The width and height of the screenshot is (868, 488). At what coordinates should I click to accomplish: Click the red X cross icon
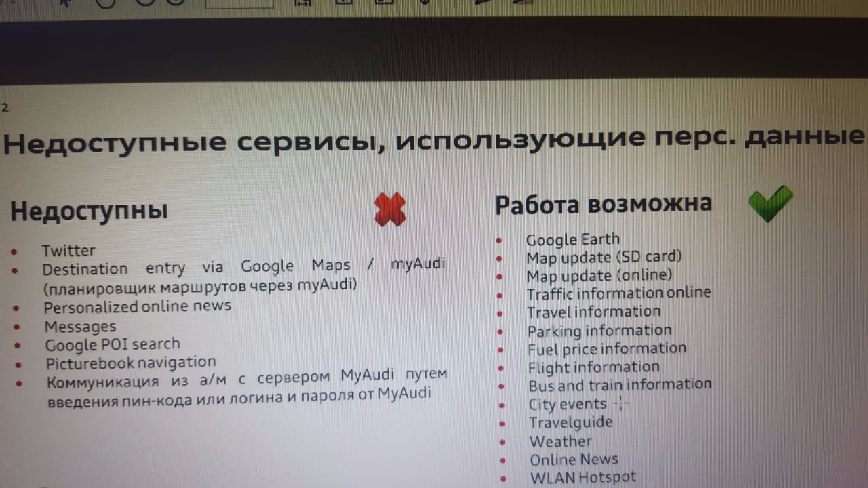[x=390, y=209]
